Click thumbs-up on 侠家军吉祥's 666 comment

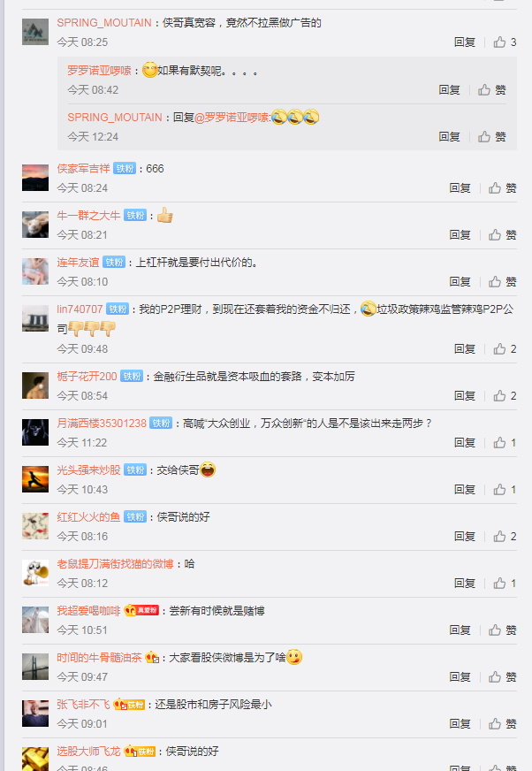point(503,187)
